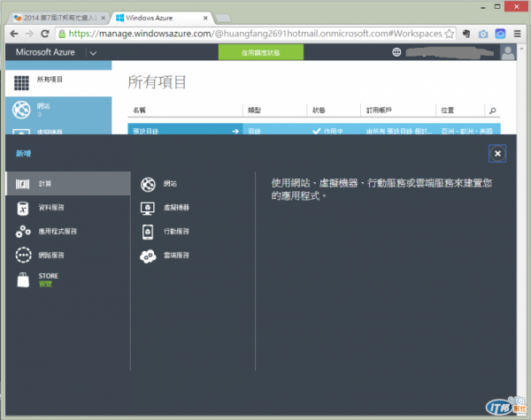Image resolution: width=531 pixels, height=420 pixels.
Task: Click the Microsoft Azure logo text
Action: pyautogui.click(x=45, y=52)
